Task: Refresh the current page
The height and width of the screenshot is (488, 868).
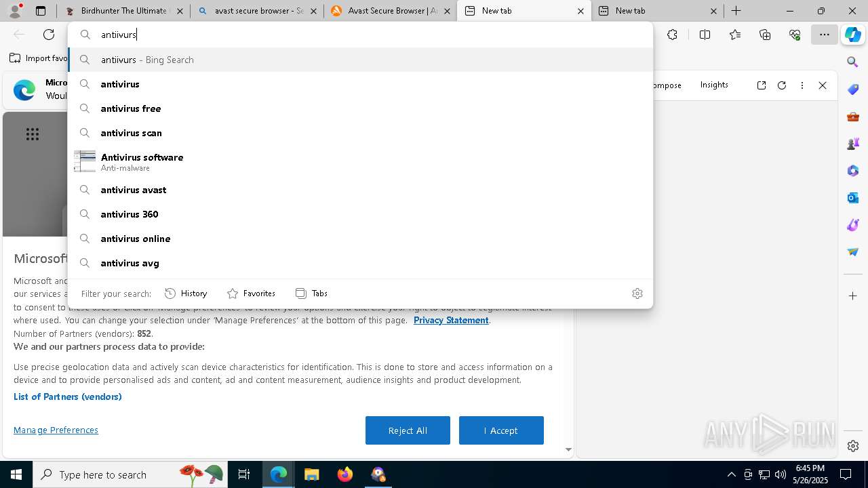Action: point(49,35)
